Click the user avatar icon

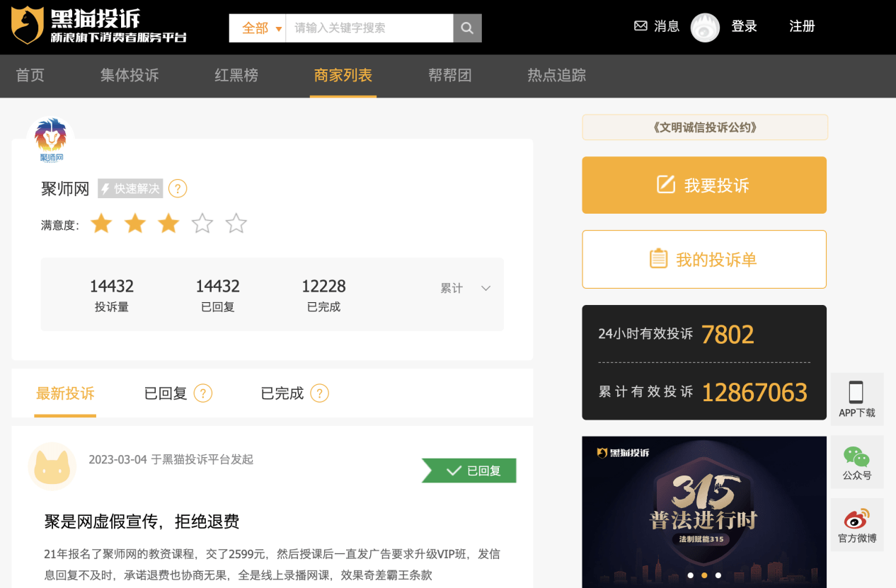[x=705, y=28]
